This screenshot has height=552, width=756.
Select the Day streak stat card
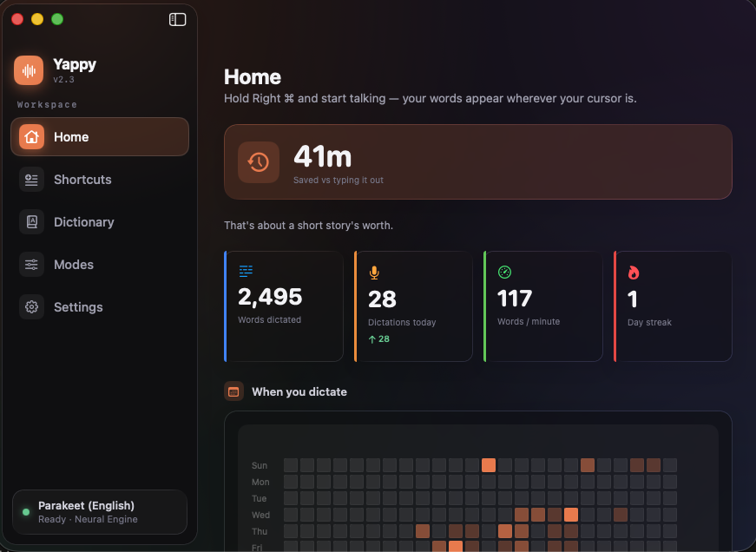(673, 306)
